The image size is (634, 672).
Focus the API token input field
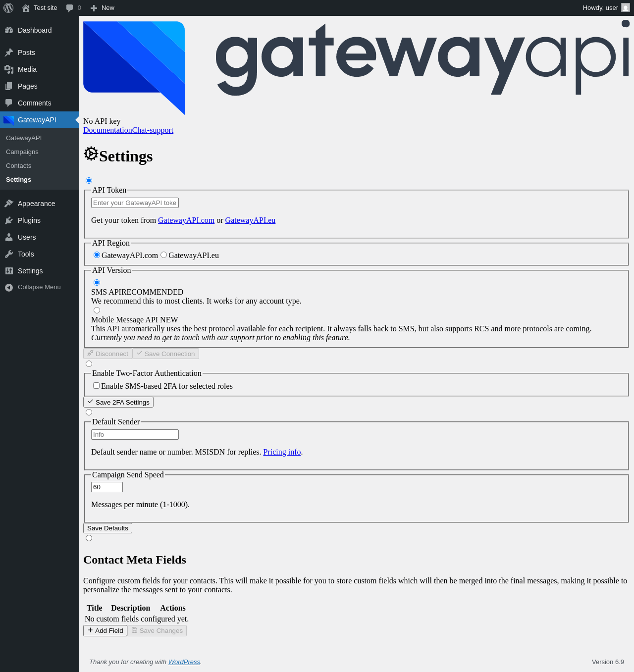pyautogui.click(x=135, y=203)
